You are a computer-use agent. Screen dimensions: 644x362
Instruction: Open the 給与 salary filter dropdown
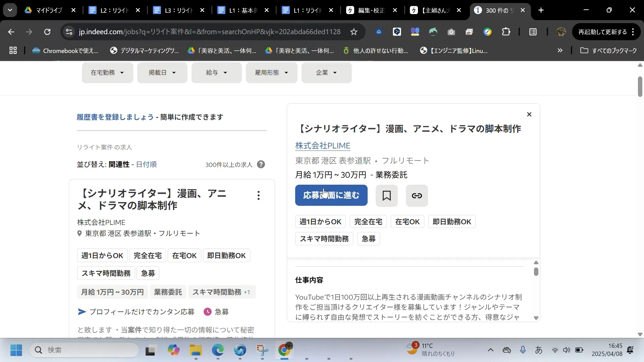coord(216,72)
